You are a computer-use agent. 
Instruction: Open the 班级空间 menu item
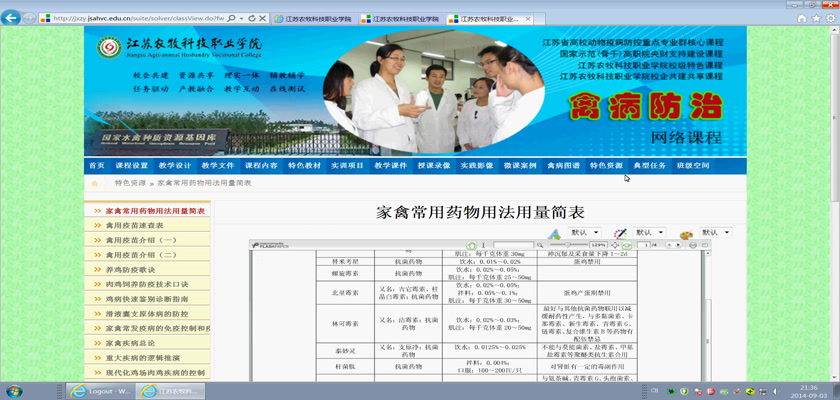[693, 166]
